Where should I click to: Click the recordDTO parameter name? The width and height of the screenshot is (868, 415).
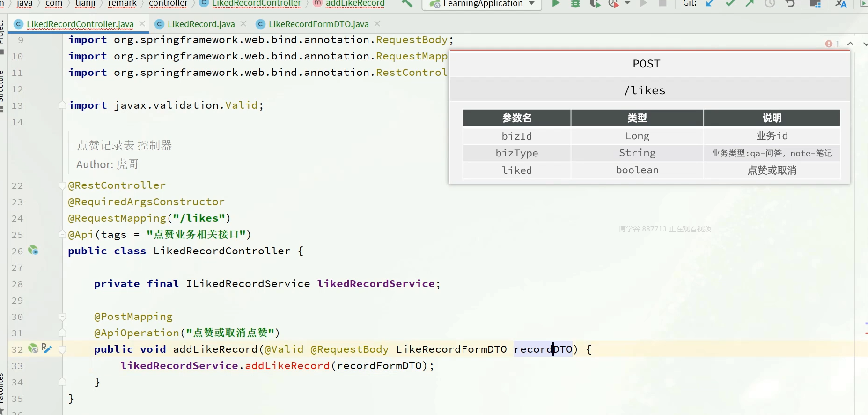coord(543,349)
